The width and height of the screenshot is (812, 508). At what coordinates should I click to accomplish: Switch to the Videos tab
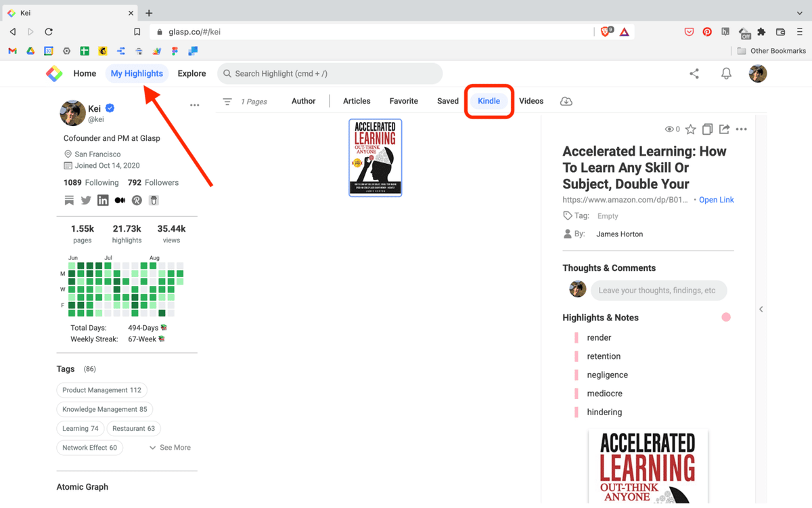(531, 101)
